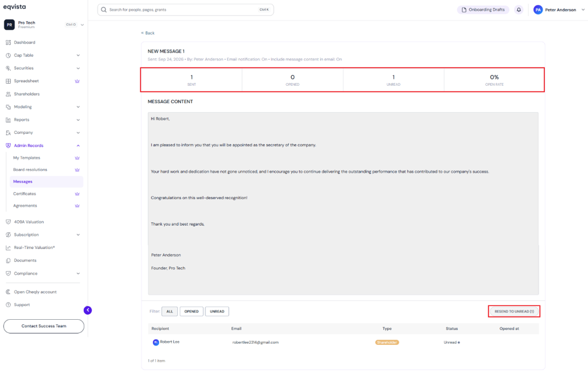This screenshot has height=373, width=588.
Task: Filter recipients by UNREAD
Action: tap(217, 312)
